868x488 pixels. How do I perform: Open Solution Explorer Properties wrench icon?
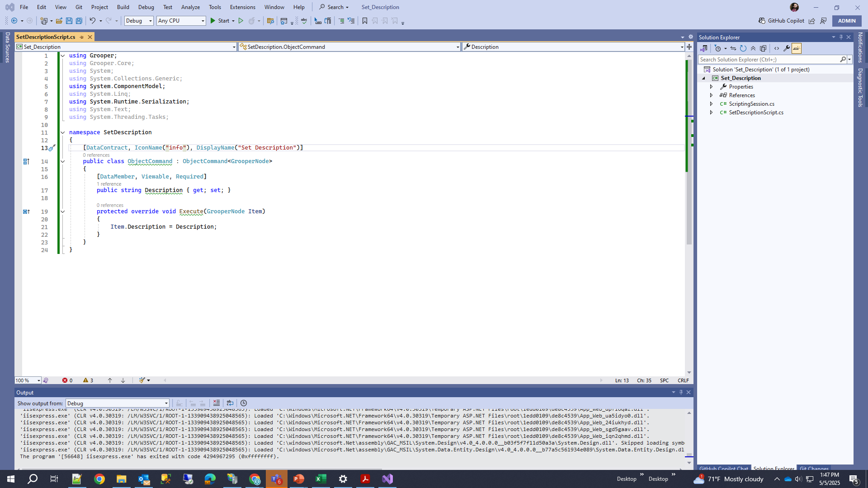click(787, 48)
